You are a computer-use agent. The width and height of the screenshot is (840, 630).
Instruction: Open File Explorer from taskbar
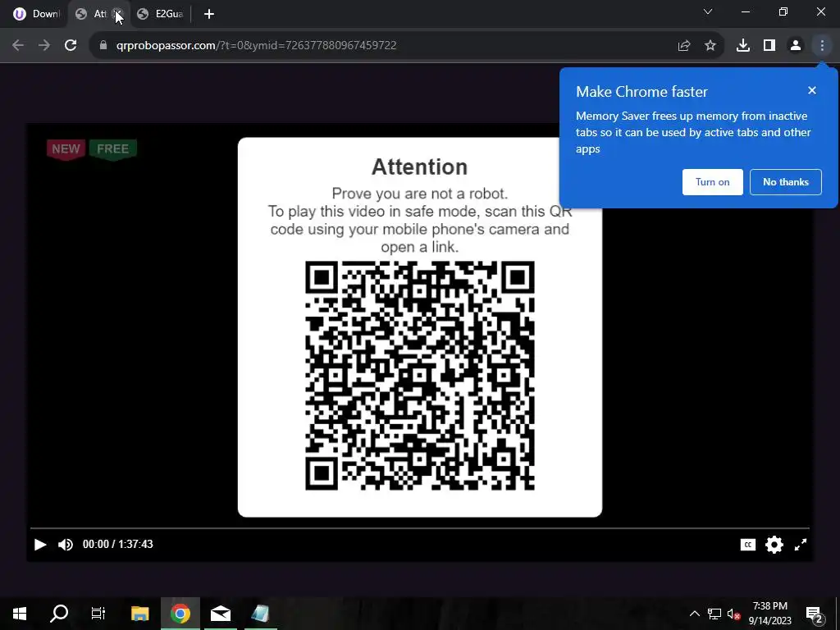pyautogui.click(x=139, y=614)
